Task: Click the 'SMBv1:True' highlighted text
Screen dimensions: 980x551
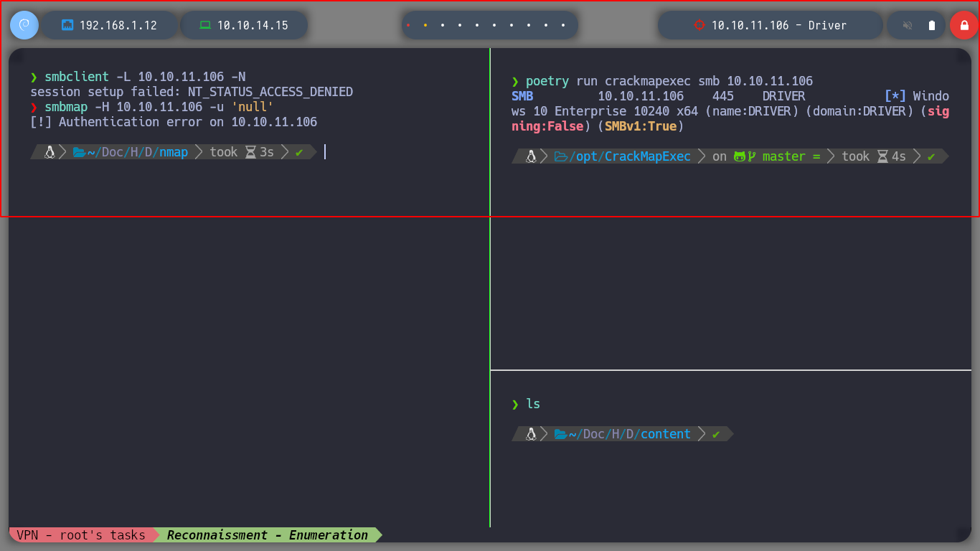Action: tap(641, 126)
